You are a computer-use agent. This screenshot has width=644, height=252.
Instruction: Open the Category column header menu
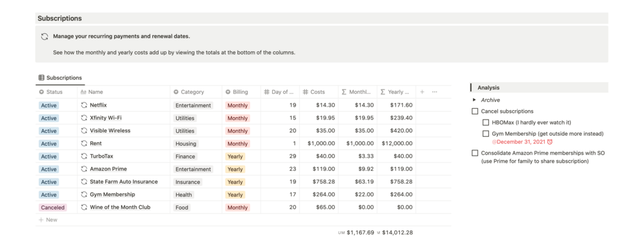pyautogui.click(x=196, y=92)
